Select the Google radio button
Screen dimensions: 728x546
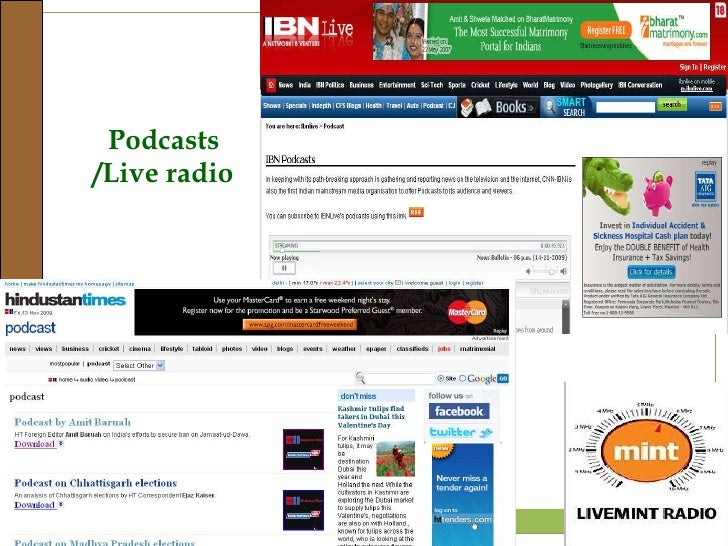462,378
